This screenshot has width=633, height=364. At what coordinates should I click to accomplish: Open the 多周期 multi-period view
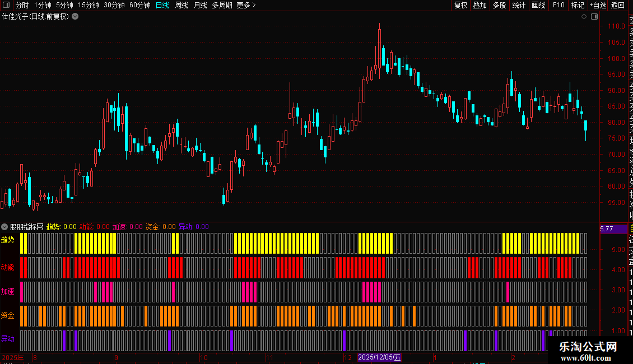(222, 5)
